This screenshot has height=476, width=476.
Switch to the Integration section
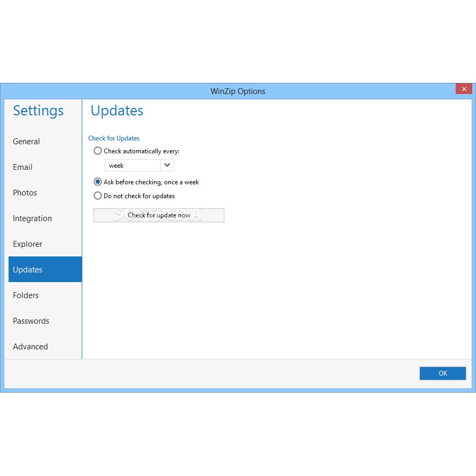point(45,219)
